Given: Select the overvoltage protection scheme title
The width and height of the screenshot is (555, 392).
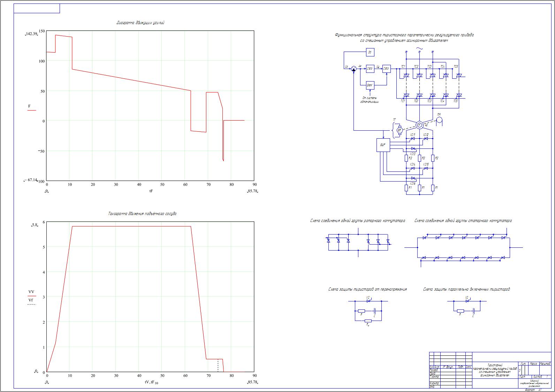Looking at the screenshot, I should (x=367, y=290).
